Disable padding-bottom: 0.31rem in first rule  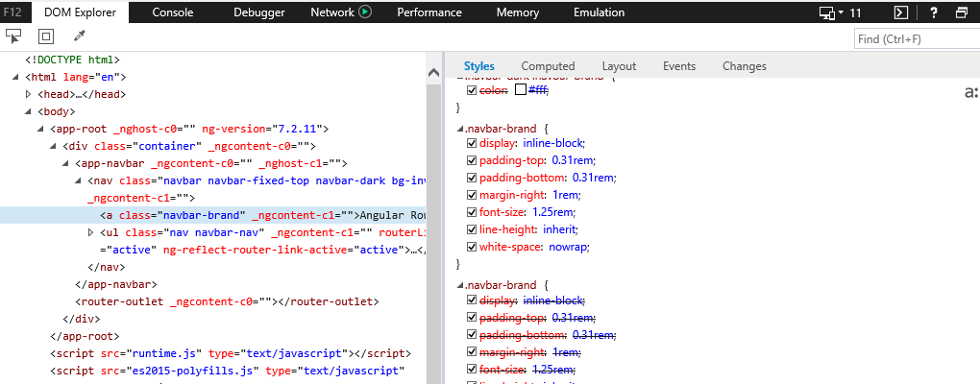(472, 178)
